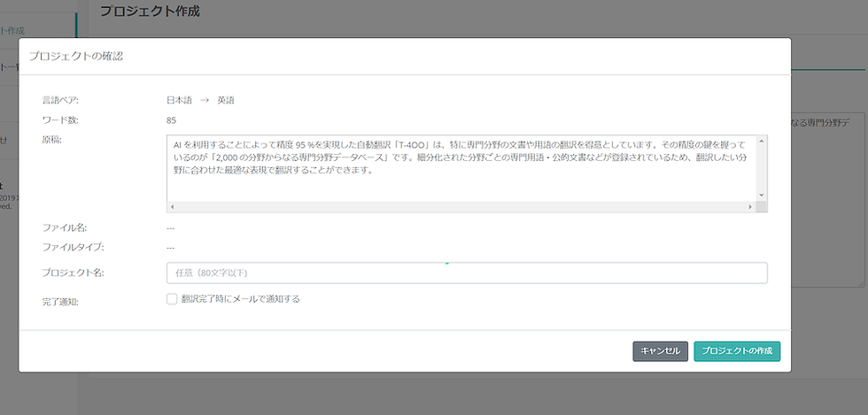This screenshot has width=868, height=415.
Task: Click the vertical scrollbar up arrow in 原稿 box
Action: (x=761, y=141)
